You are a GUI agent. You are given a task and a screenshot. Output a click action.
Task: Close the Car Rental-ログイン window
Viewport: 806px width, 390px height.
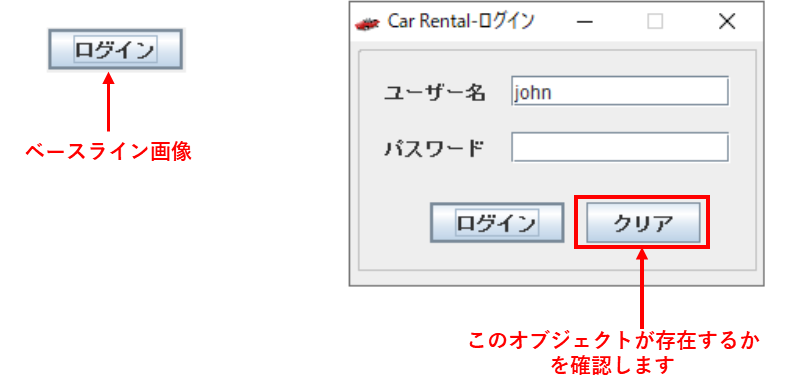(727, 22)
